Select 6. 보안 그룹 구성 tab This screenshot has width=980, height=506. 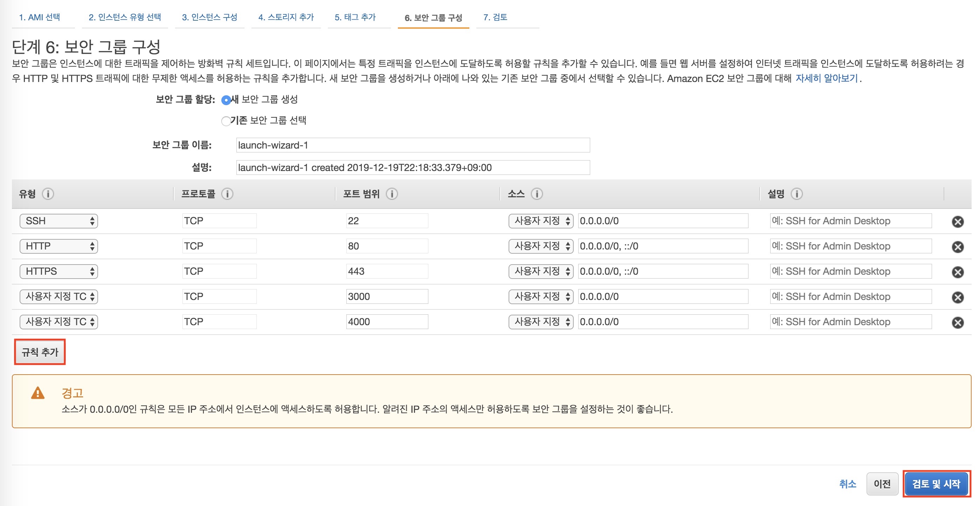coord(433,18)
